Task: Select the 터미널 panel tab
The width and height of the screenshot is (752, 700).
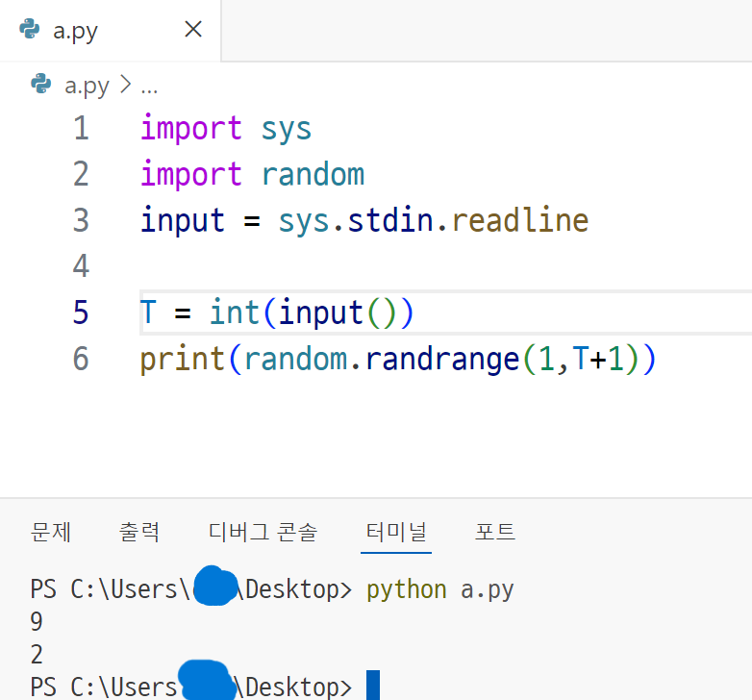Action: coord(396,531)
